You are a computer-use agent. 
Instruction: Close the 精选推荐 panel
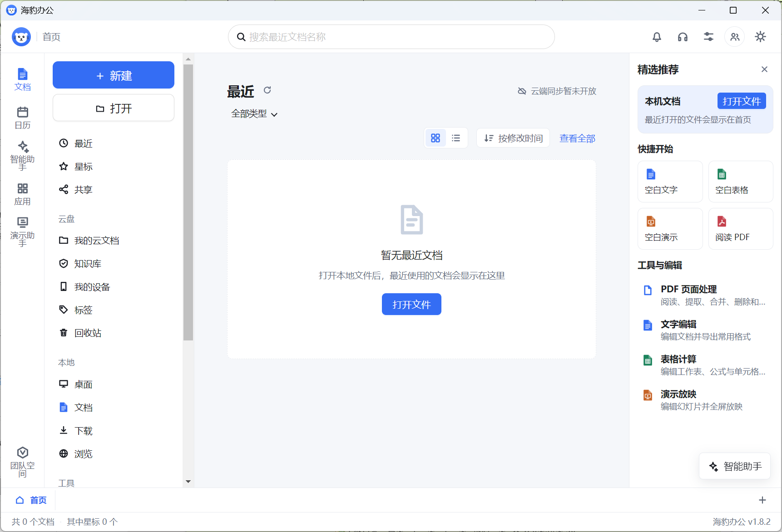coord(764,69)
